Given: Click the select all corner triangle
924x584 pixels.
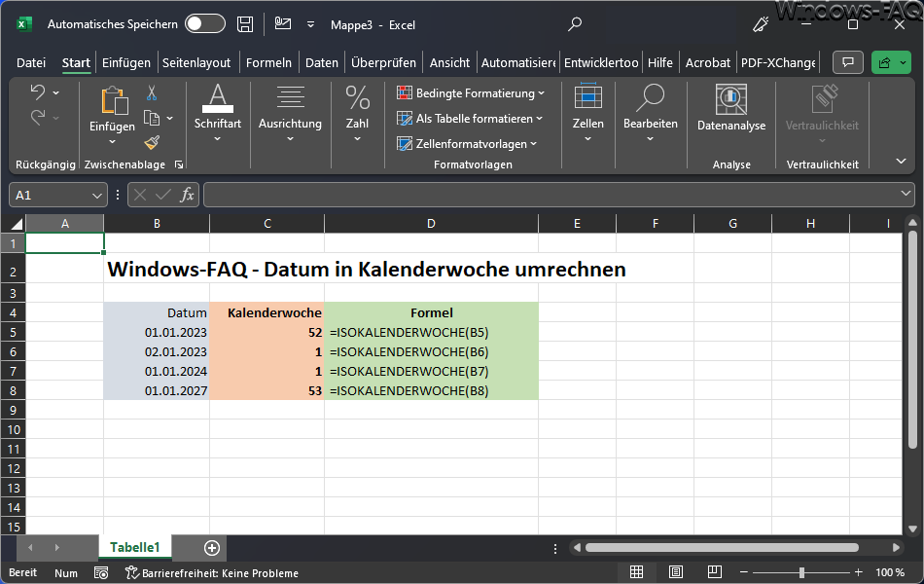Looking at the screenshot, I should pos(16,224).
